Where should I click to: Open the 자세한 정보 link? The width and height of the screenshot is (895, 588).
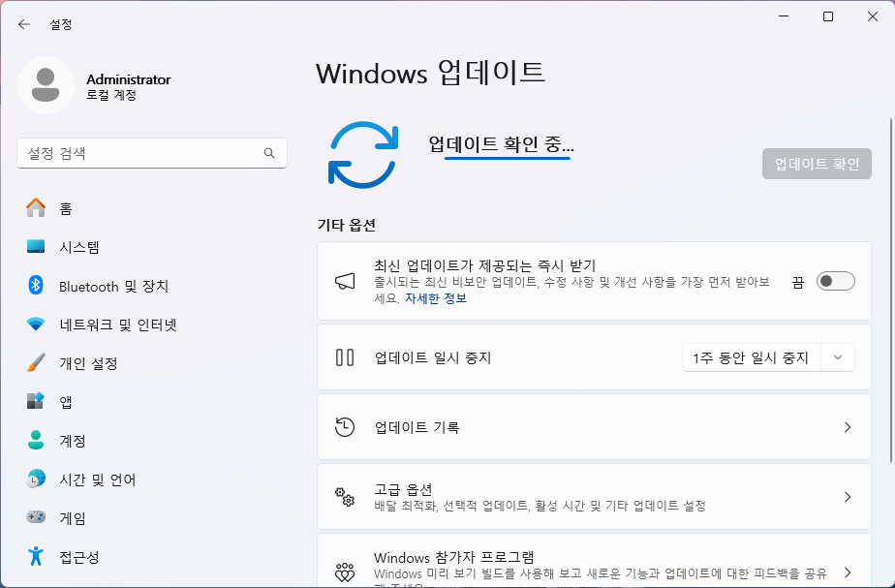[x=436, y=298]
